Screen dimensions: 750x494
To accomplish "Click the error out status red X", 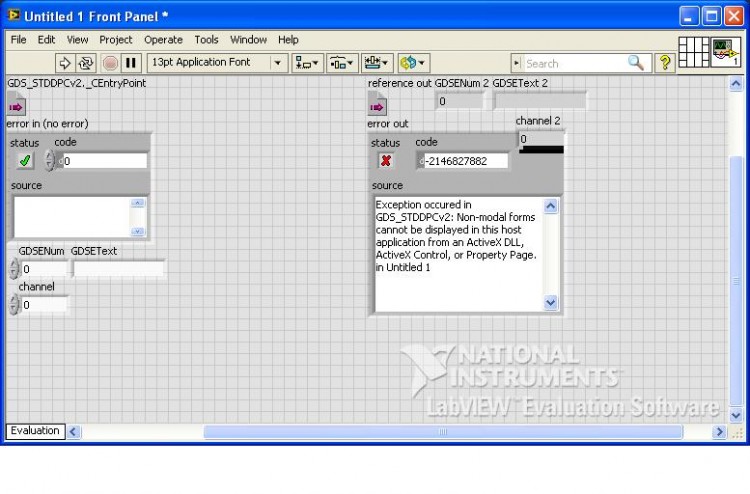I will coord(386,161).
